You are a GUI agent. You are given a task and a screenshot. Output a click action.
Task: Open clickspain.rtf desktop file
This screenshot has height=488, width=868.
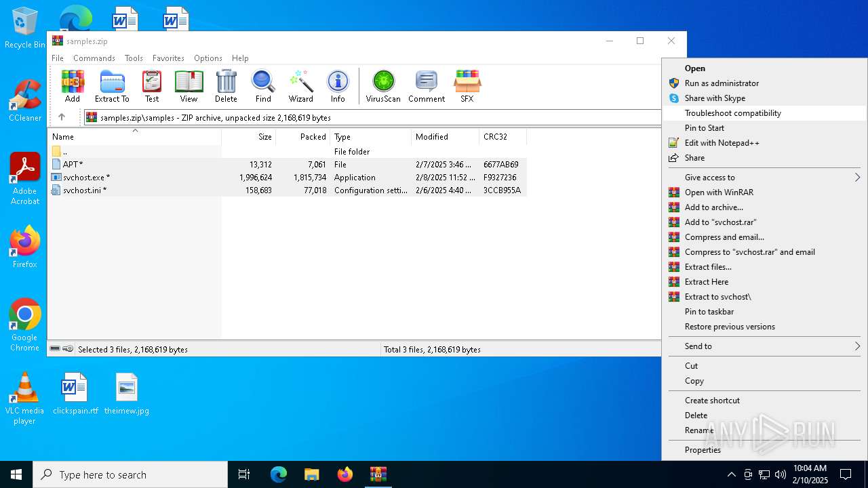pyautogui.click(x=75, y=394)
